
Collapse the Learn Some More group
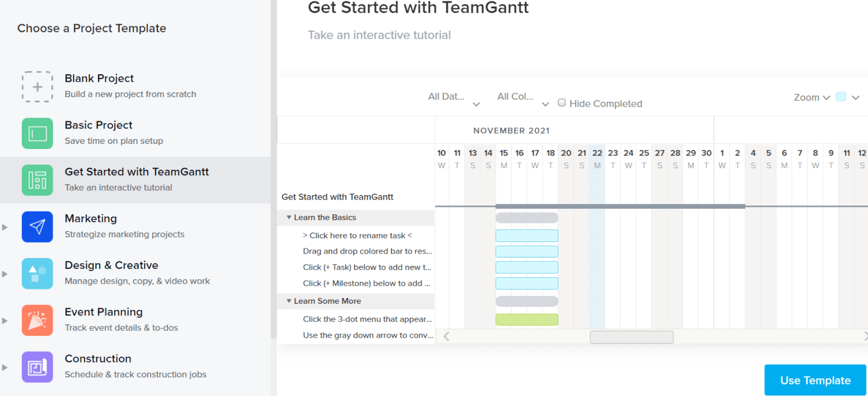coord(289,301)
